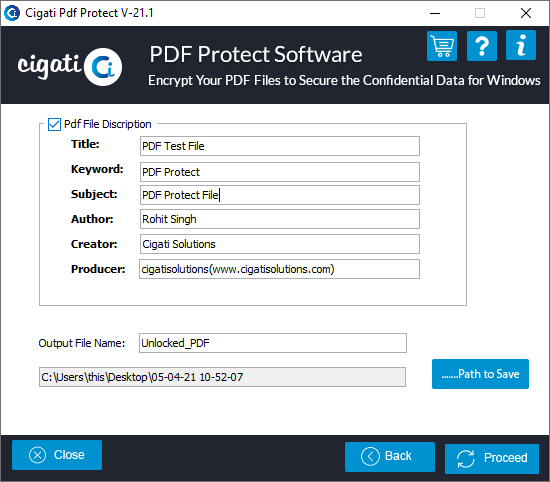550x482 pixels.
Task: Click the 'Cigati Pdf Protect V-21.1' window title
Action: click(x=89, y=13)
